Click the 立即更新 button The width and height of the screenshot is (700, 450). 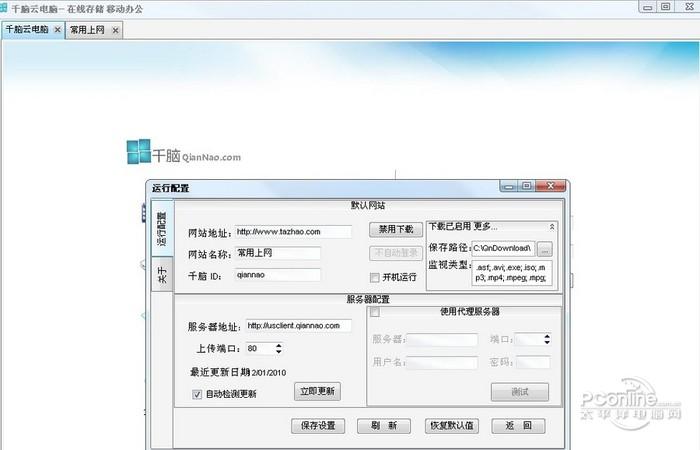tap(317, 392)
